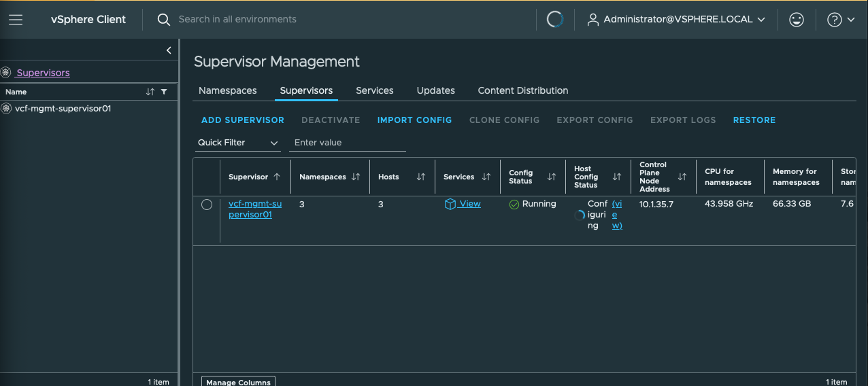Open the help question mark menu
This screenshot has width=868, height=386.
pos(841,20)
